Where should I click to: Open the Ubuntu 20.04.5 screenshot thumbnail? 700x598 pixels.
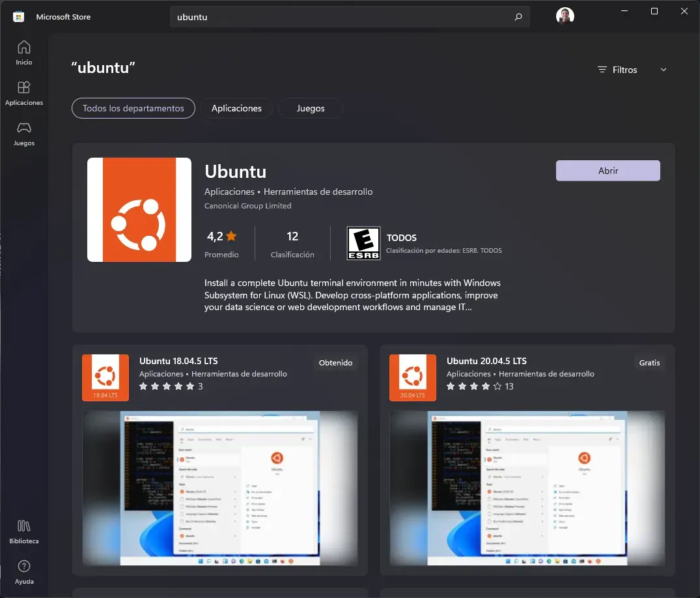click(x=527, y=488)
